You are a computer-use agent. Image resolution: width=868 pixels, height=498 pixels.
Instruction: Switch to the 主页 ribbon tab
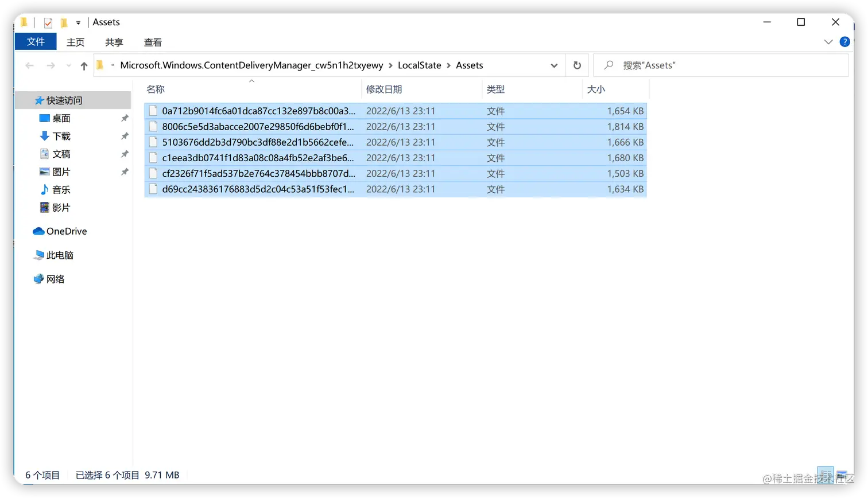75,42
